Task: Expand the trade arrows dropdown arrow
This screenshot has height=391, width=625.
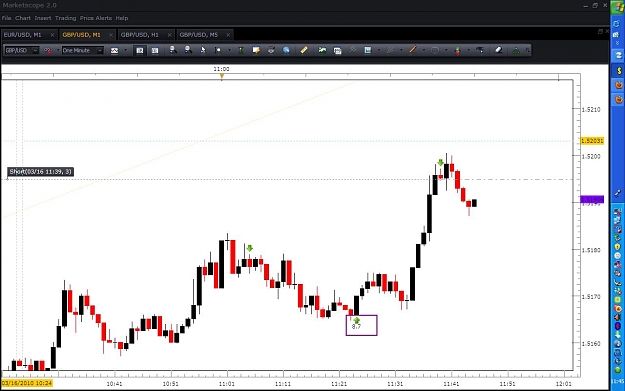Action: (469, 51)
